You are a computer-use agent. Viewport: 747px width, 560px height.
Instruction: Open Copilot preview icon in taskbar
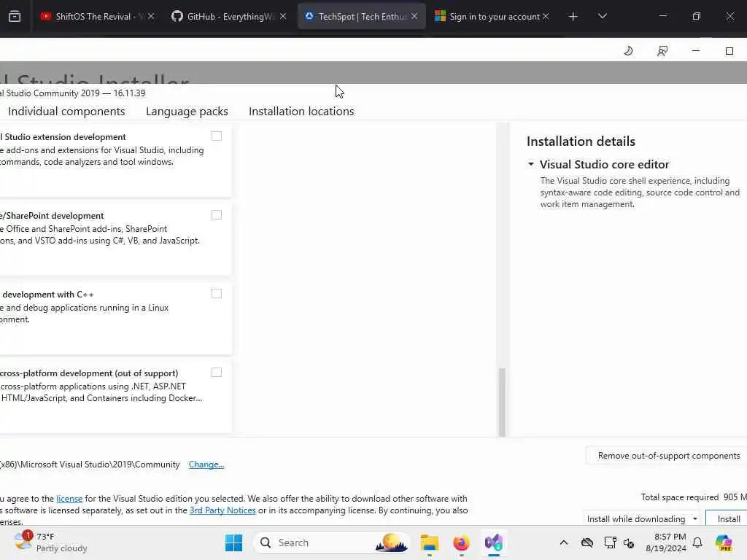point(724,542)
